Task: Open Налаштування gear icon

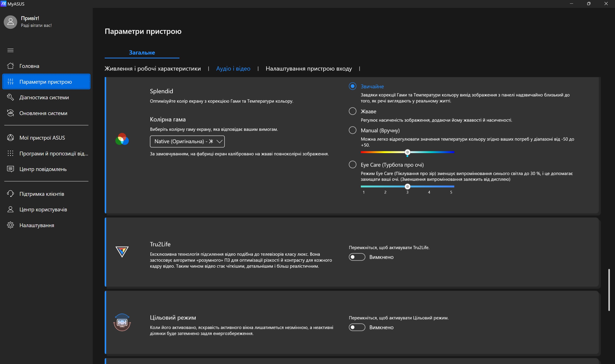Action: [10, 225]
